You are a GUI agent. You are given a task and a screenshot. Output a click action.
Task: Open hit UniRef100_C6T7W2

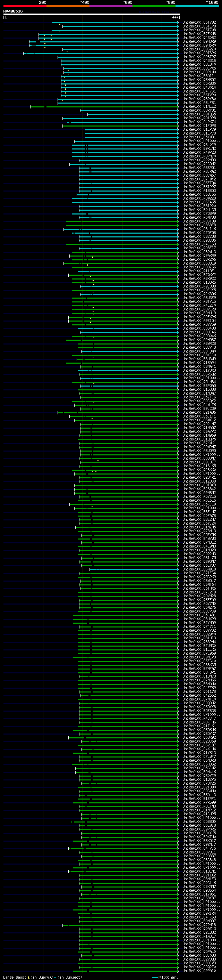[x=199, y=23]
